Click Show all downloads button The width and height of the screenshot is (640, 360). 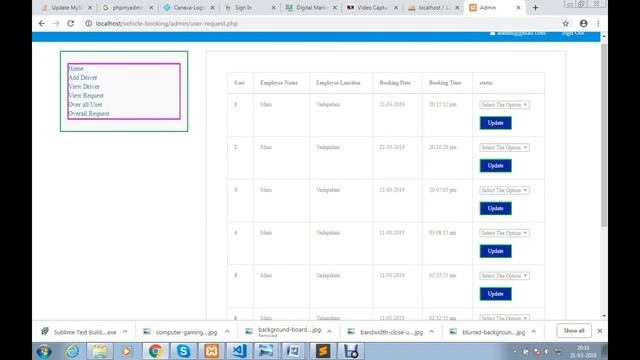click(574, 331)
